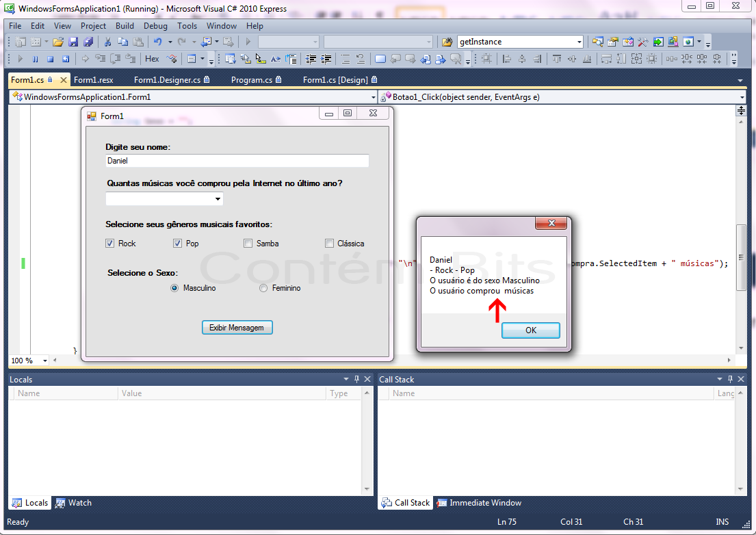The image size is (756, 535).
Task: Cut selection with the scissors icon
Action: tap(108, 42)
